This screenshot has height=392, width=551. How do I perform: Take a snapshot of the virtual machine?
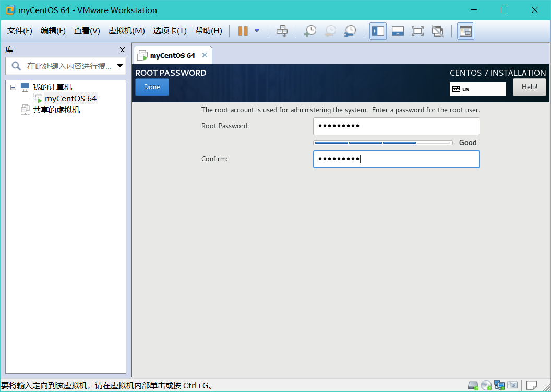click(310, 31)
